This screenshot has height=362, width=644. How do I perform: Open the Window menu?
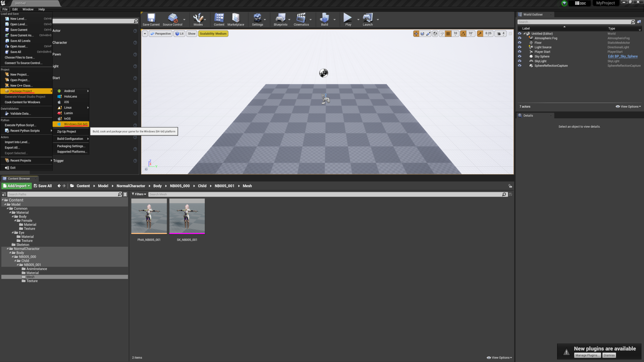click(x=28, y=9)
